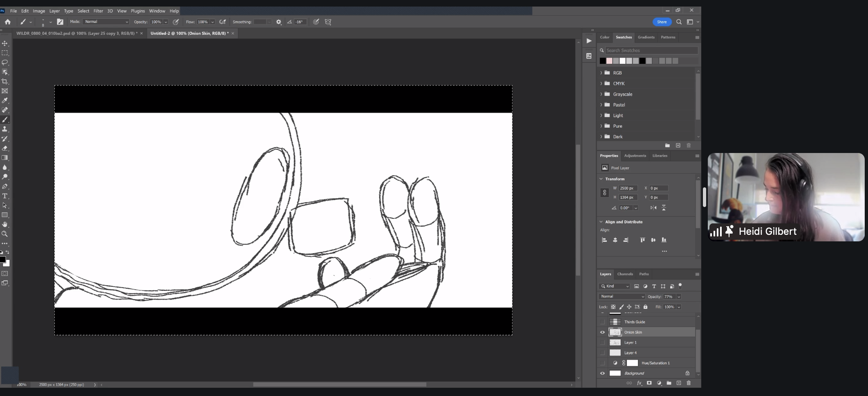Switch to the Channels tab
Viewport: 868px width, 396px height.
click(x=625, y=274)
